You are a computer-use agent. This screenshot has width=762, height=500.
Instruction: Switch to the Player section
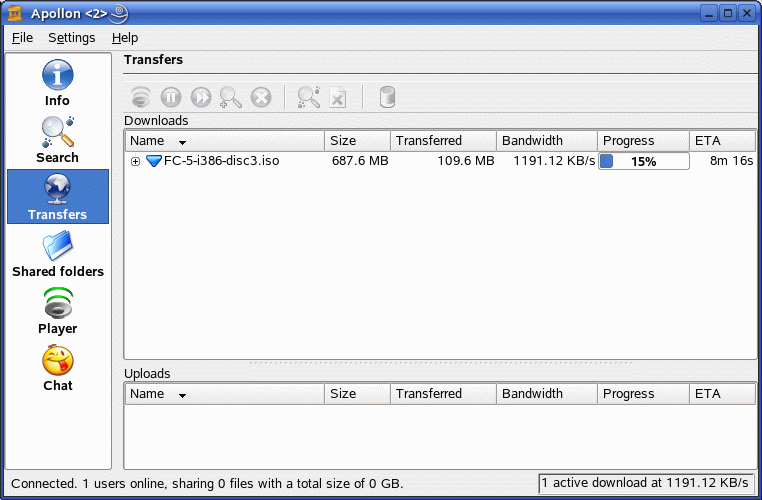click(x=57, y=311)
